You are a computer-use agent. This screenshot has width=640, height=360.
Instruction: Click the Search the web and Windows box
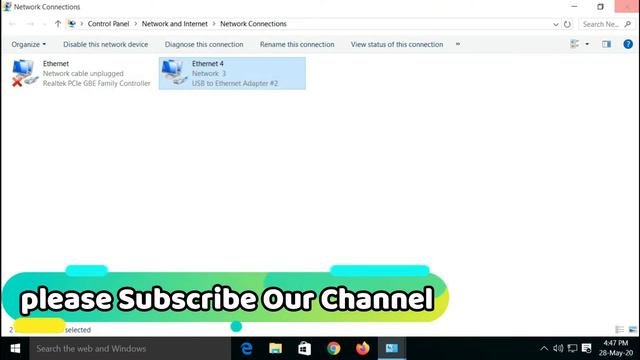click(130, 349)
